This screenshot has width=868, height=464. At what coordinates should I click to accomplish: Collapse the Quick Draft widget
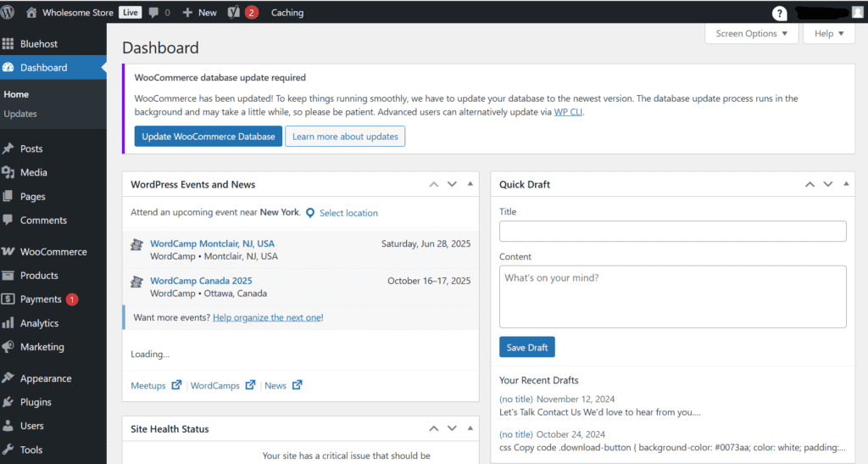point(846,184)
